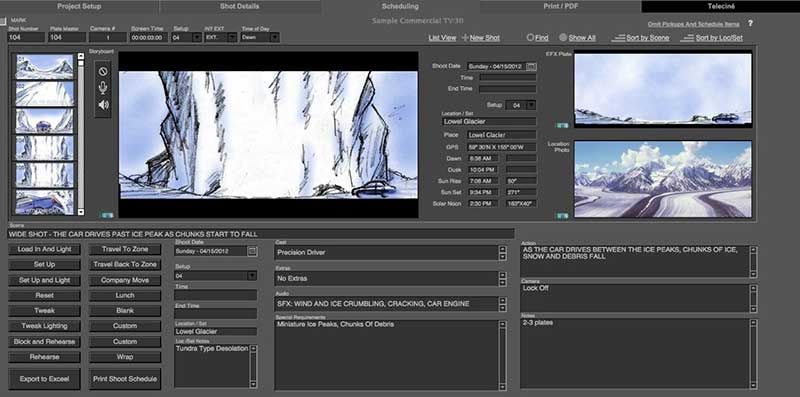This screenshot has width=800, height=397.
Task: Click the Travel To Zone button
Action: pos(125,250)
